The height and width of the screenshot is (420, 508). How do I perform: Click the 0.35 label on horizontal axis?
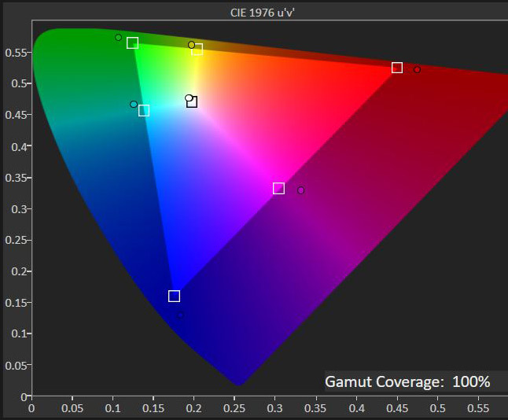click(315, 408)
